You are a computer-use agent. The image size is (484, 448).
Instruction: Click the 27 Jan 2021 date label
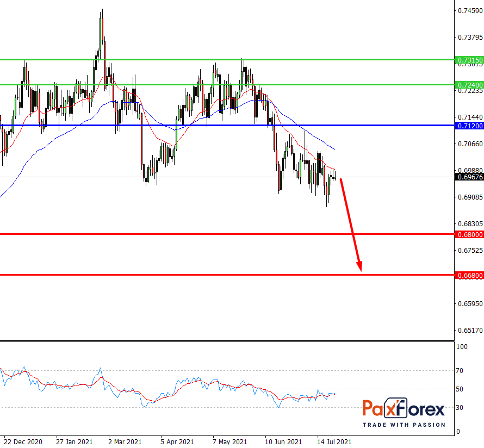pyautogui.click(x=75, y=441)
